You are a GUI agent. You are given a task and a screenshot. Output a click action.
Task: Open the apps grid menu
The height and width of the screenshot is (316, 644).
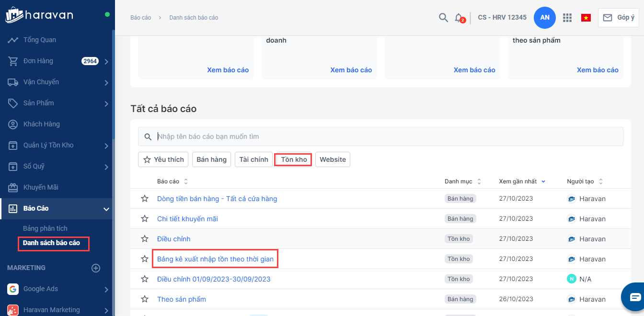pyautogui.click(x=567, y=18)
